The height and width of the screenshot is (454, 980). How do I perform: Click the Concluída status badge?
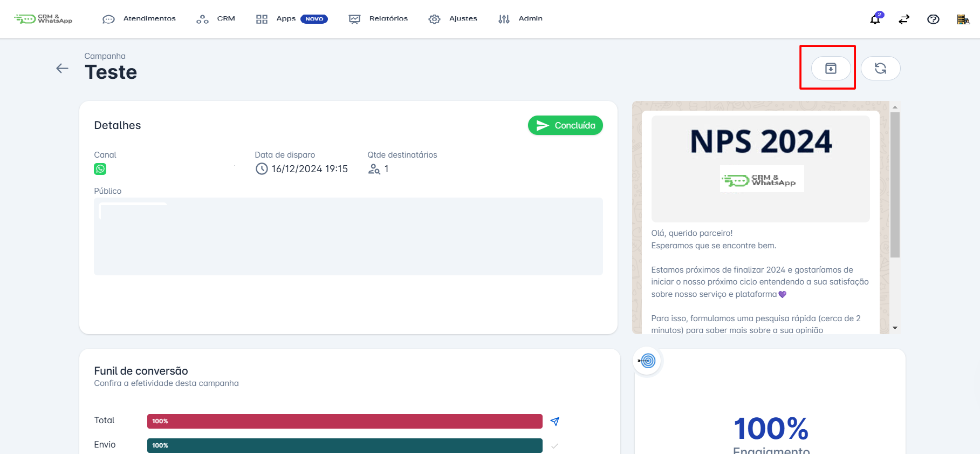click(x=565, y=125)
